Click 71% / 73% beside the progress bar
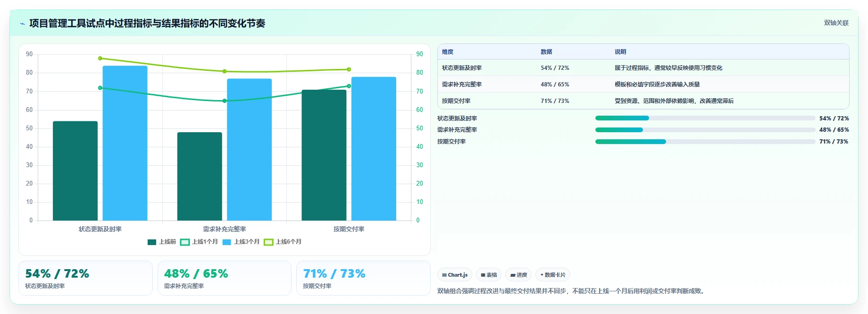Screen dimensions: 868x314 coord(834,142)
